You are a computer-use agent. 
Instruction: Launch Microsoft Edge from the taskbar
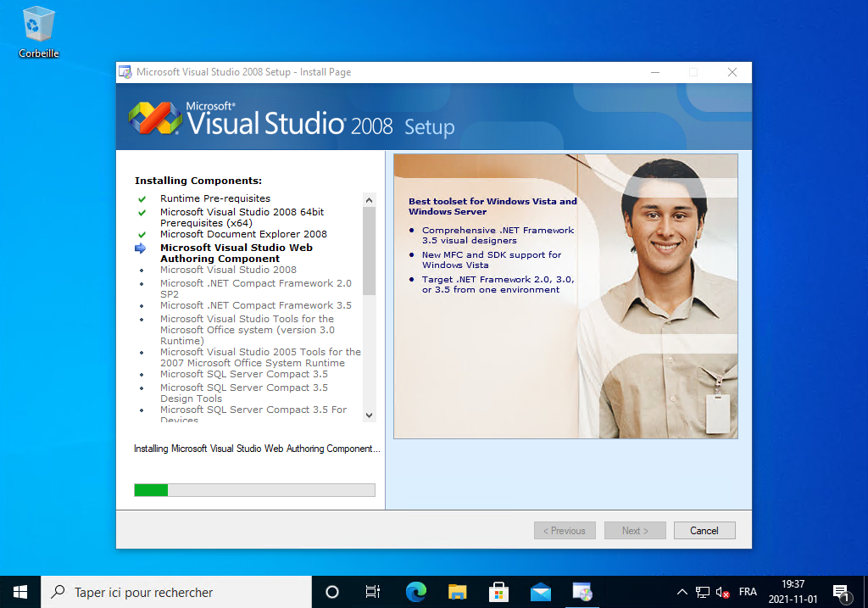415,592
